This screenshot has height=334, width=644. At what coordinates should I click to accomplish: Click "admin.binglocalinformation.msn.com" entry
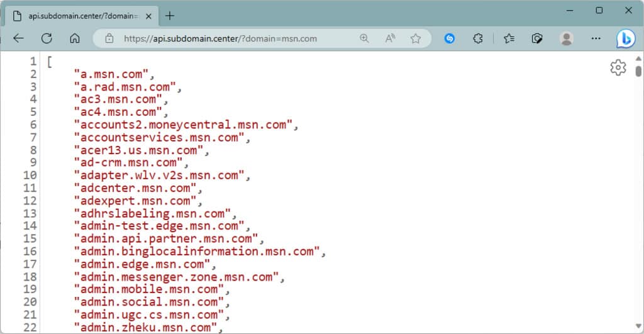[x=197, y=252]
